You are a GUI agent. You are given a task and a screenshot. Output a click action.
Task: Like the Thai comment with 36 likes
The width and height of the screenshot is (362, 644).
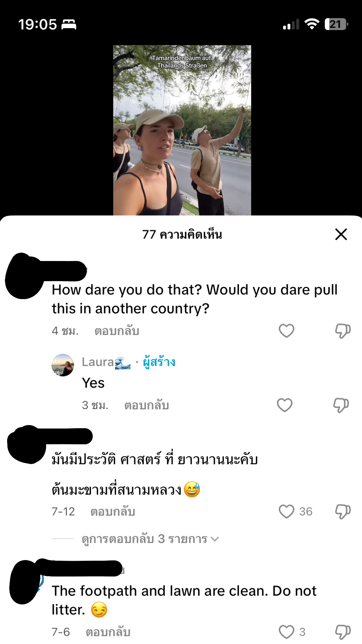pos(287,511)
